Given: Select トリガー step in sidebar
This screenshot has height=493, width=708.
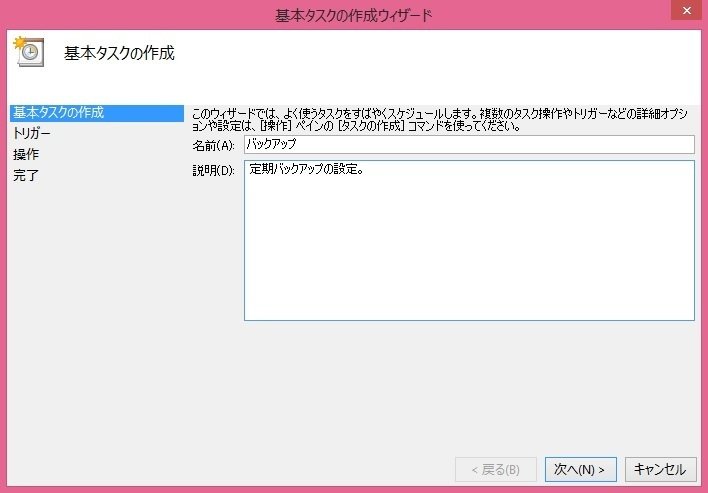Looking at the screenshot, I should point(32,133).
